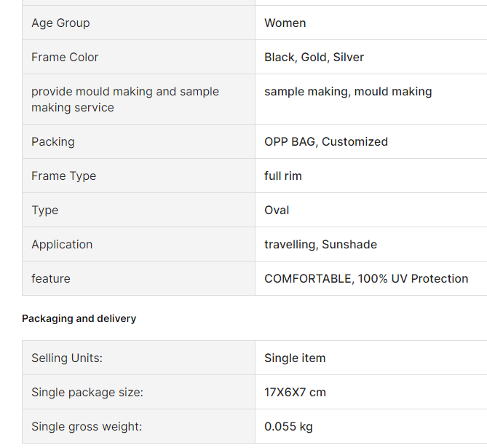Image resolution: width=487 pixels, height=448 pixels.
Task: Click the Oval value cell
Action: click(277, 211)
